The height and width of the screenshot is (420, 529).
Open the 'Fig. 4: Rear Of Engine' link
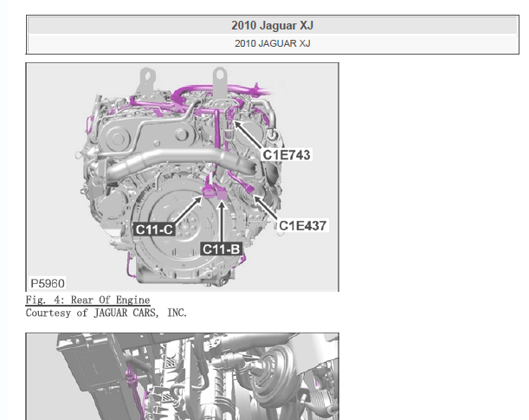87,300
